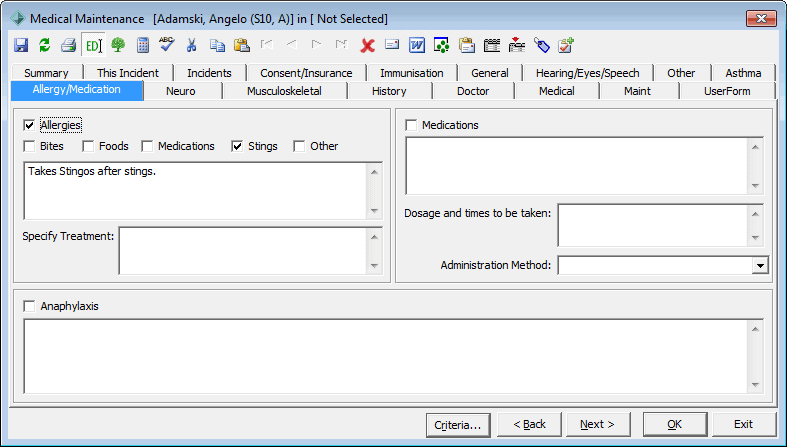Click the Paste clipboard icon
The image size is (787, 447).
click(241, 45)
